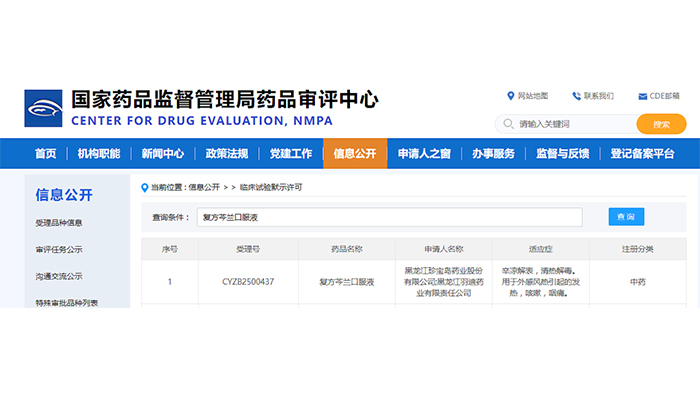Focus the 请输入关键词 search field

[570, 124]
